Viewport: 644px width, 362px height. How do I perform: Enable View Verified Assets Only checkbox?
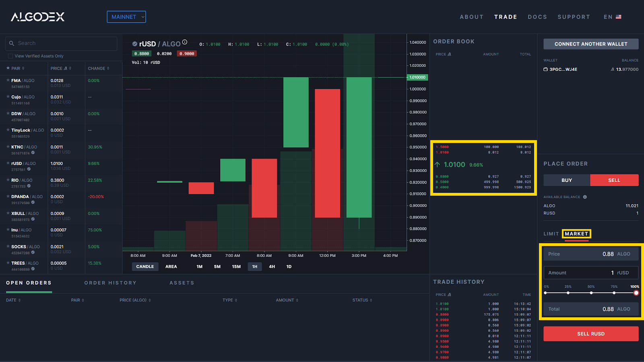pyautogui.click(x=10, y=56)
